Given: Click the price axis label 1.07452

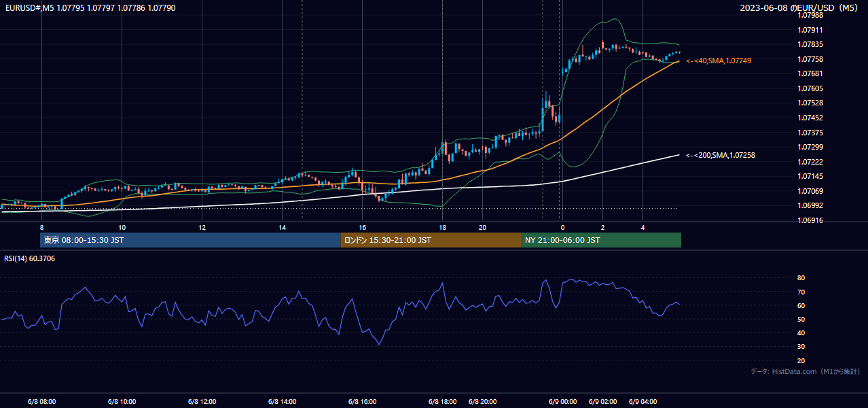Looking at the screenshot, I should click(x=810, y=118).
